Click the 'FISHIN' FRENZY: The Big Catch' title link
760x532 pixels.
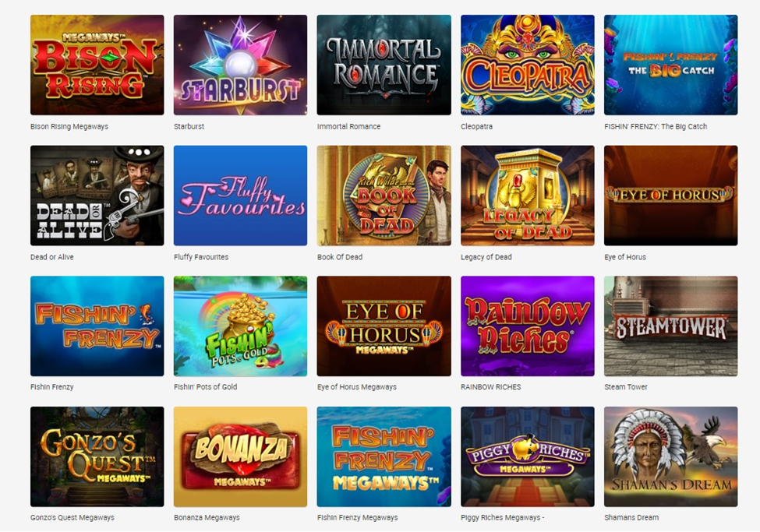tap(656, 126)
